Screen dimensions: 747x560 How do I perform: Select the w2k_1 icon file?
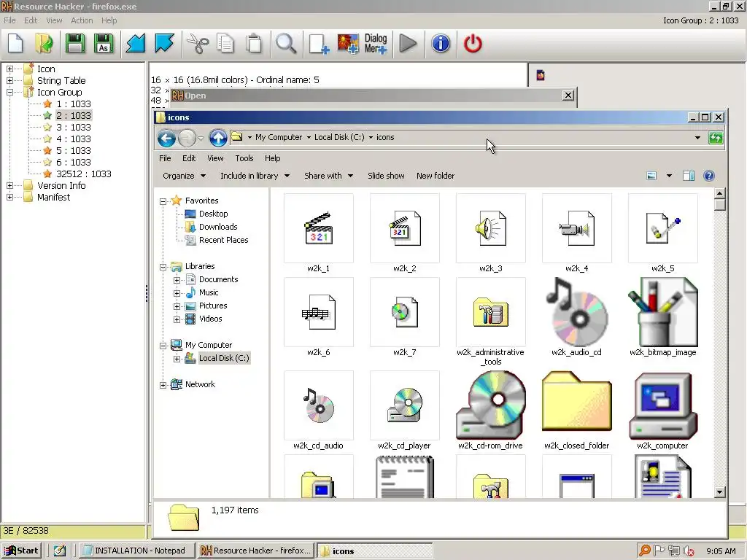pyautogui.click(x=318, y=233)
